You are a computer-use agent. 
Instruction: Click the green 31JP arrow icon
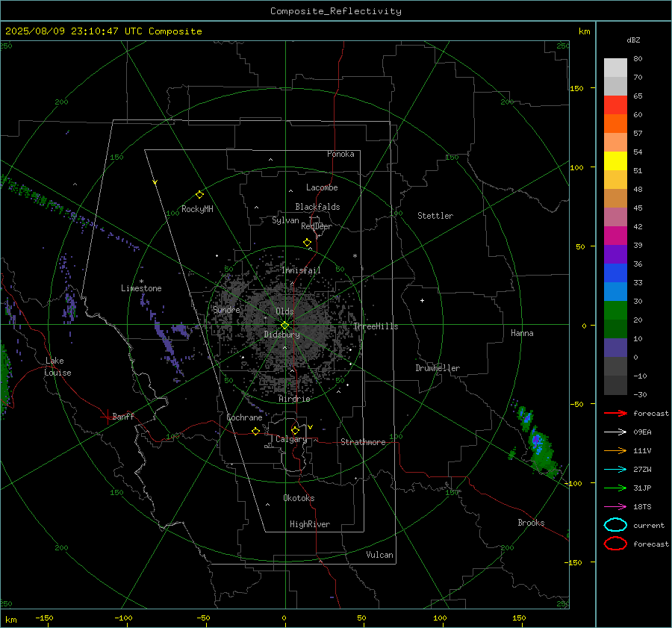click(615, 488)
